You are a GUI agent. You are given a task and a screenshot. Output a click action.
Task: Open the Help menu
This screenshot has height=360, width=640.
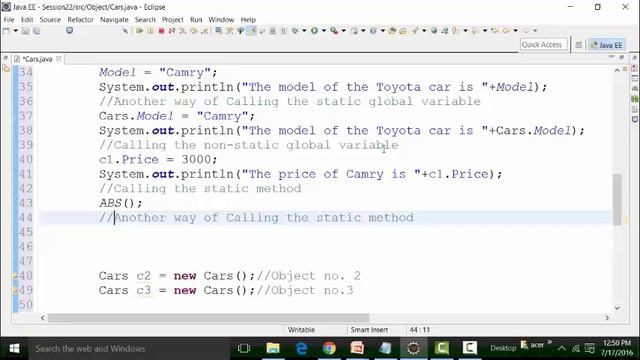248,20
